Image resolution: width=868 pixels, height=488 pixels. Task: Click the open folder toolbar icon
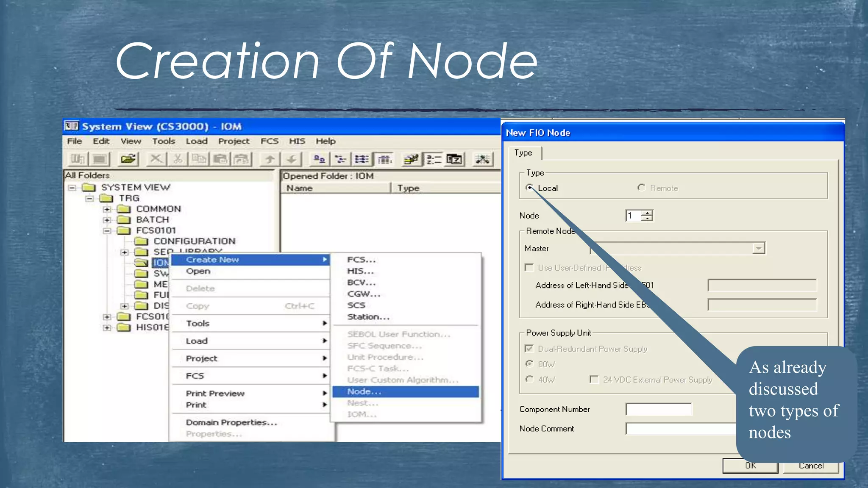pos(128,159)
